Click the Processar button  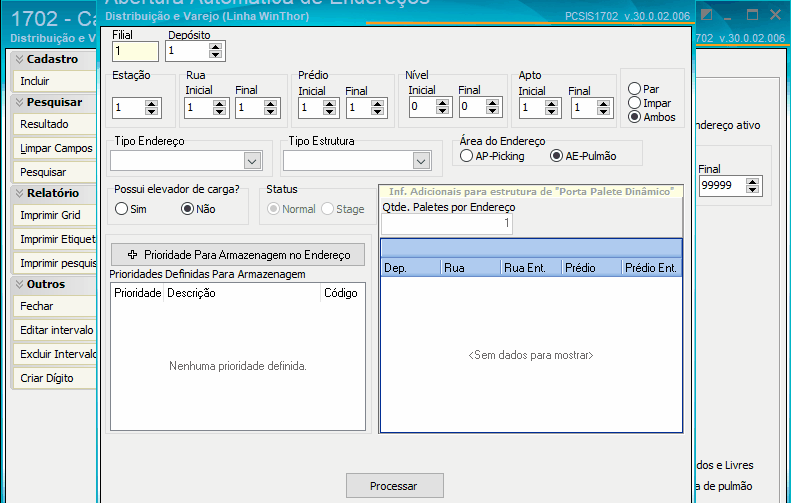coord(394,486)
